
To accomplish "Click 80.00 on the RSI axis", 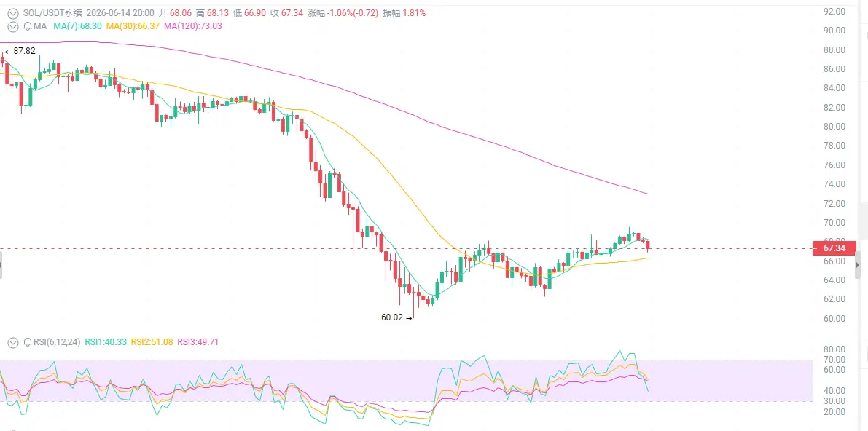I will 834,349.
